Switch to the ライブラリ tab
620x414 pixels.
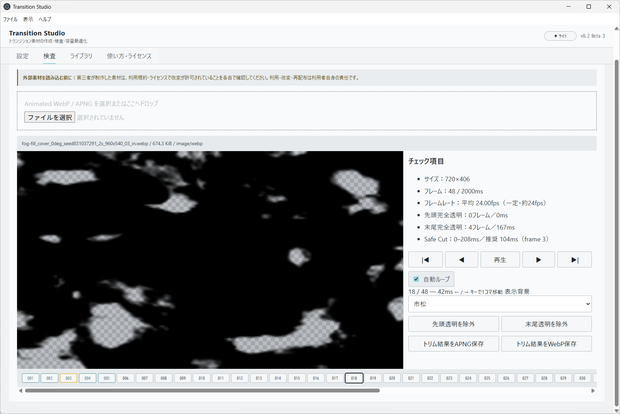point(81,56)
